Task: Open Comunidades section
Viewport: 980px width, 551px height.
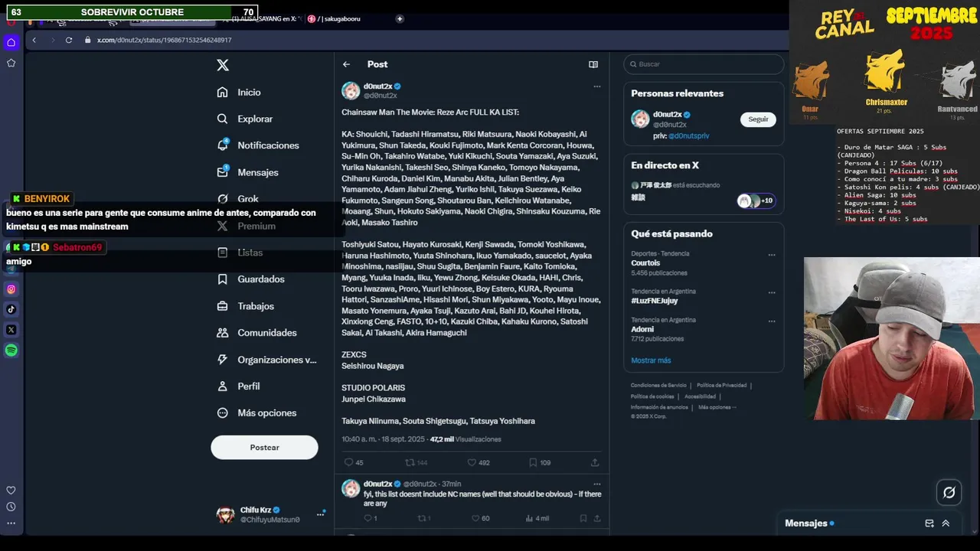Action: [x=256, y=333]
